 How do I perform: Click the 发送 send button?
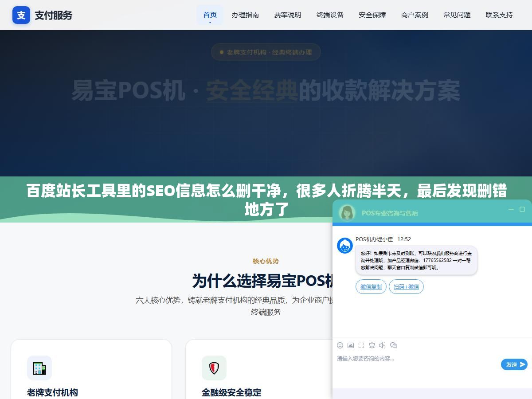pos(514,364)
